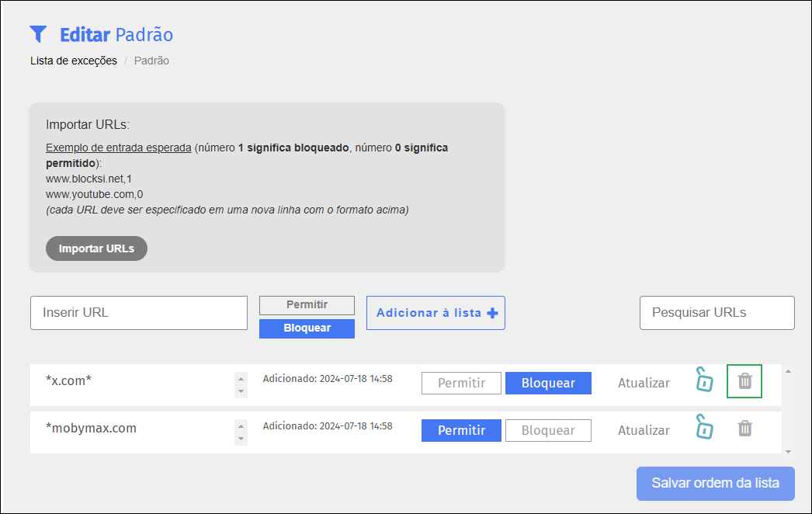
Task: Click the blue filter funnel icon
Action: click(x=38, y=34)
